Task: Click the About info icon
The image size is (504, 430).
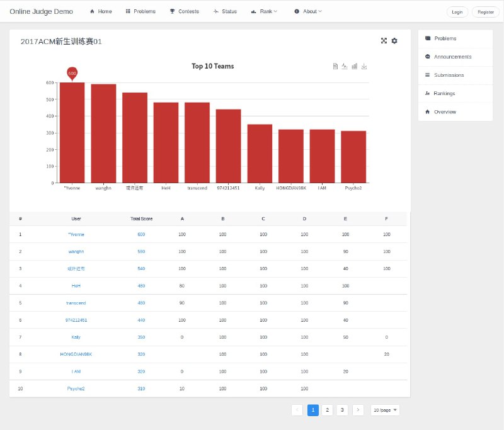Action: pyautogui.click(x=297, y=11)
